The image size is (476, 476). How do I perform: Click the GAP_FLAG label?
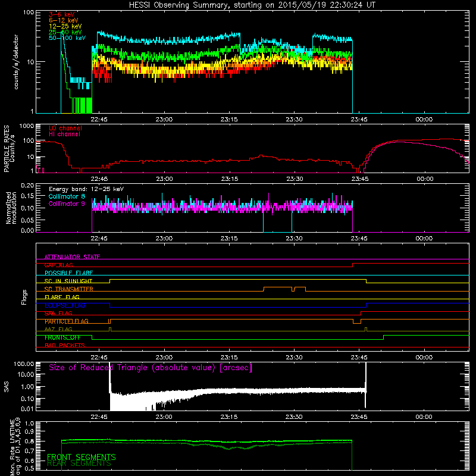point(58,265)
